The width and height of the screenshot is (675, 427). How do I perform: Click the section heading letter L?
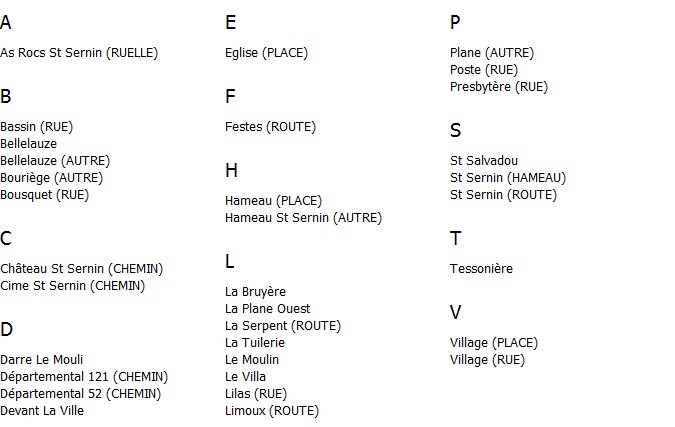pyautogui.click(x=230, y=261)
